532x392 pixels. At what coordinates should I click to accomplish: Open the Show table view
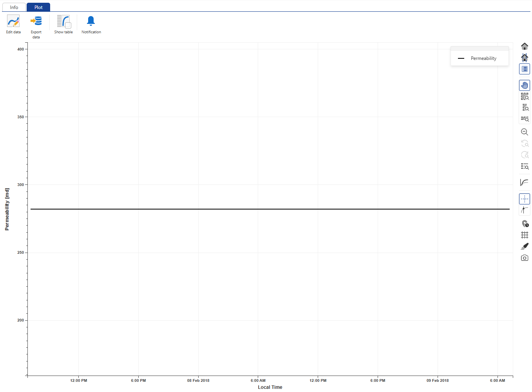point(63,22)
